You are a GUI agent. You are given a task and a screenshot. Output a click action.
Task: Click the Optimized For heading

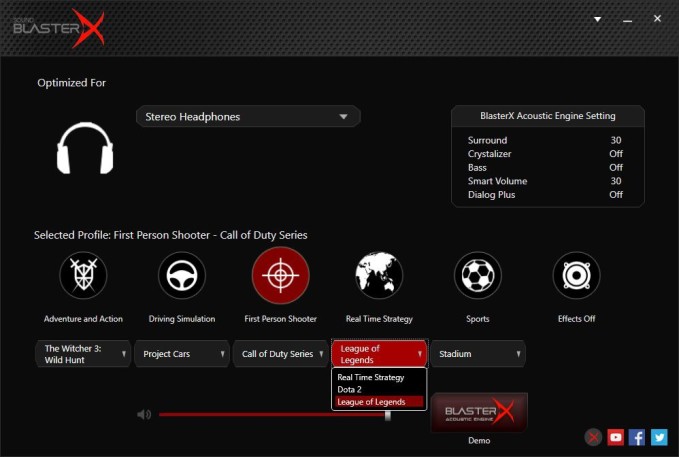(71, 83)
